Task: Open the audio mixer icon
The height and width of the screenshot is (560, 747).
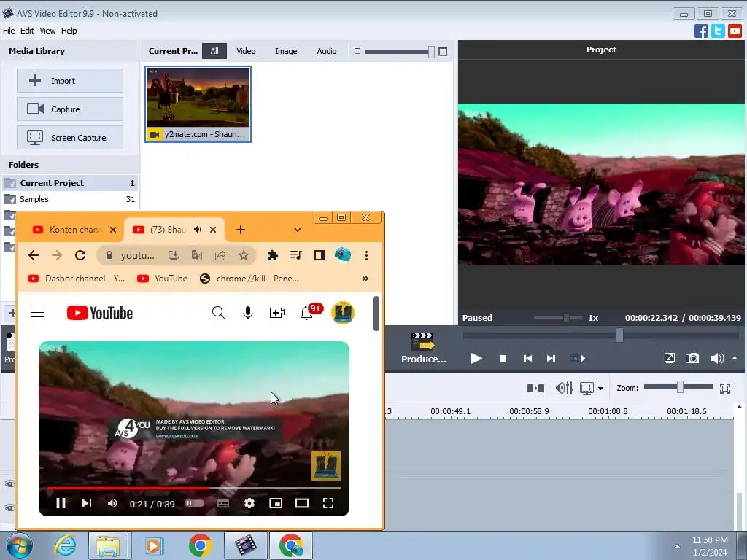Action: [x=564, y=388]
